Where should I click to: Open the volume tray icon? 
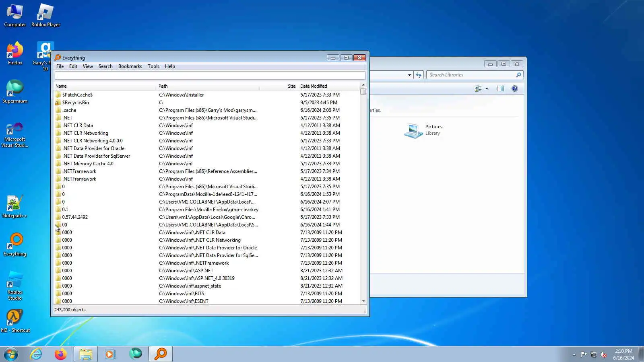603,354
